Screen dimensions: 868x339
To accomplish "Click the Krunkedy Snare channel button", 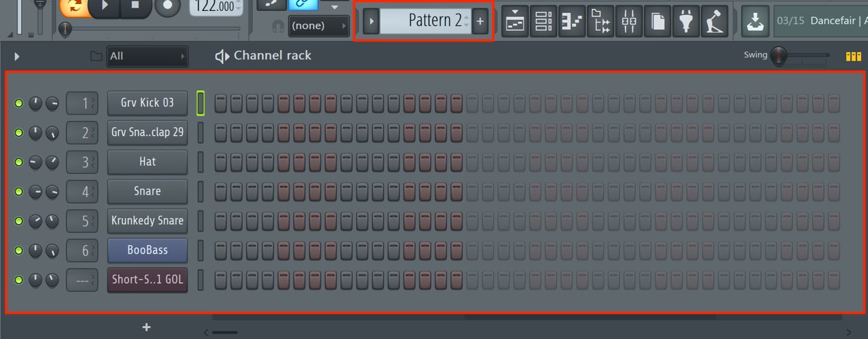I will click(147, 221).
